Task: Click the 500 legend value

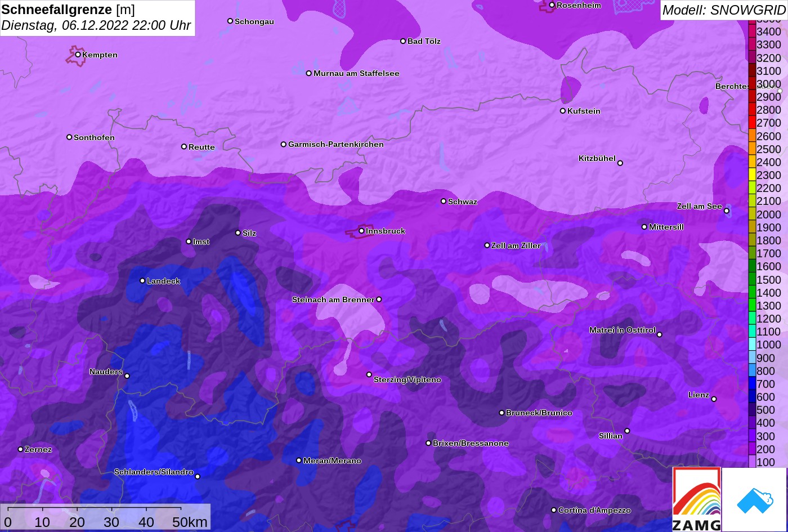Action: (x=765, y=410)
